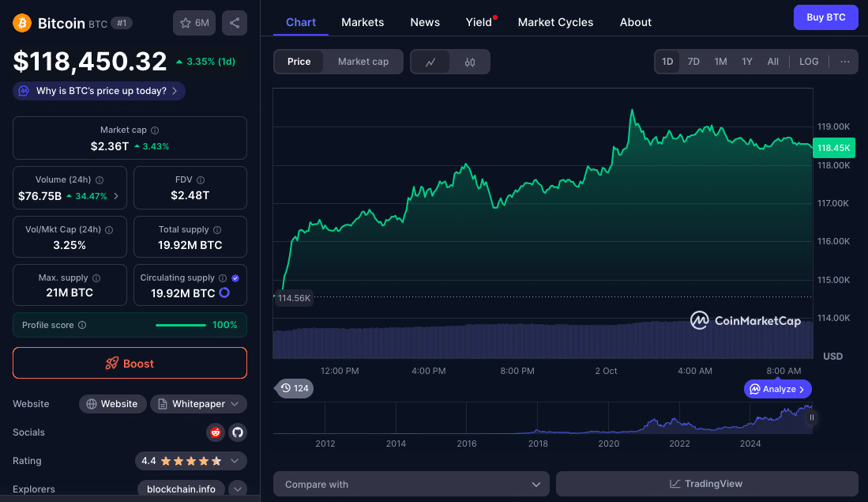
Task: Click the $118,450.32 price text
Action: 90,62
